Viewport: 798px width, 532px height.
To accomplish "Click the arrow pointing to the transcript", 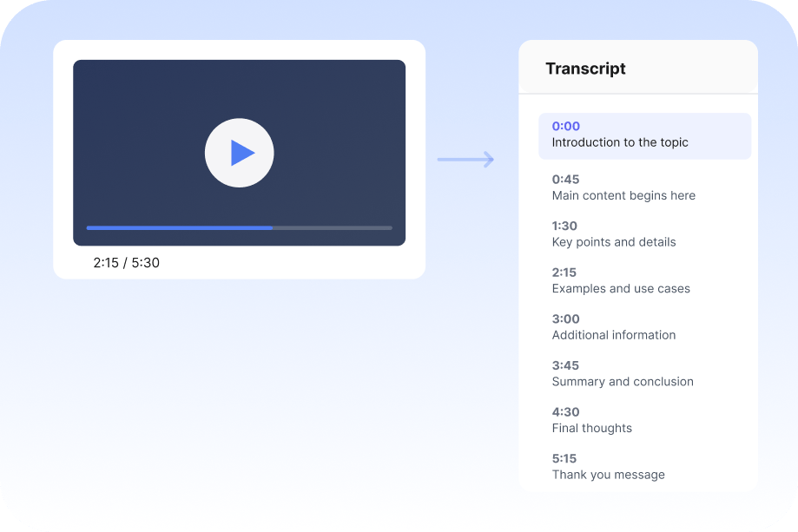I will [465, 160].
